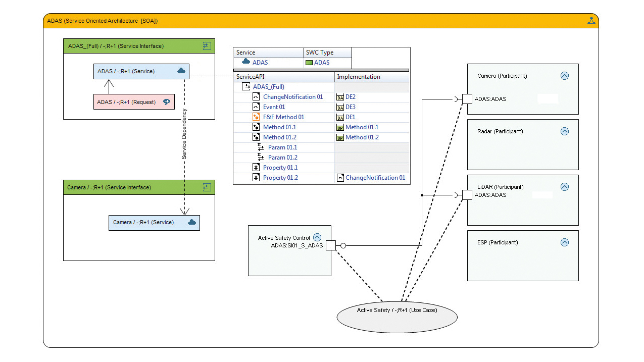Click the Service column header
This screenshot has width=644, height=362.
point(268,53)
